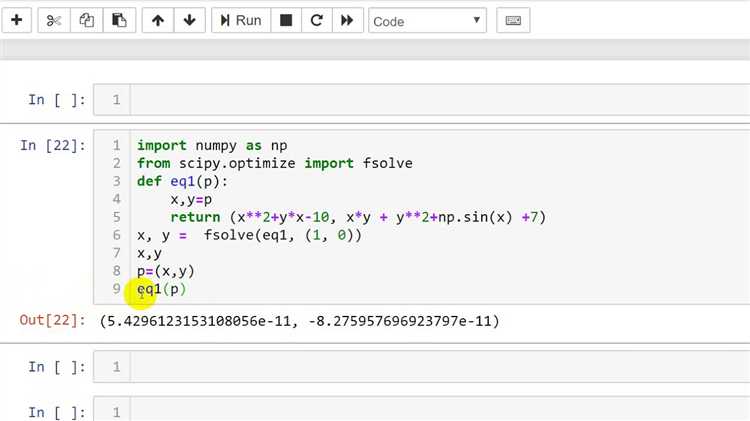
Task: Restart and run all with fast-forward icon
Action: coord(347,20)
